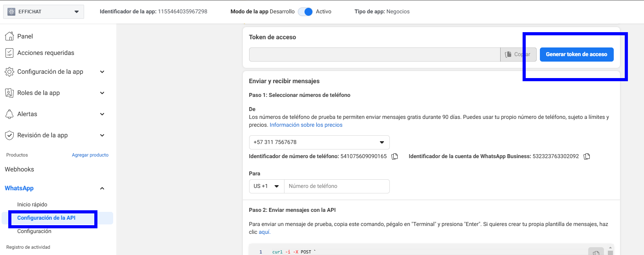Click the Revisión de la app shield icon
Viewport: 644px width, 255px height.
[9, 135]
